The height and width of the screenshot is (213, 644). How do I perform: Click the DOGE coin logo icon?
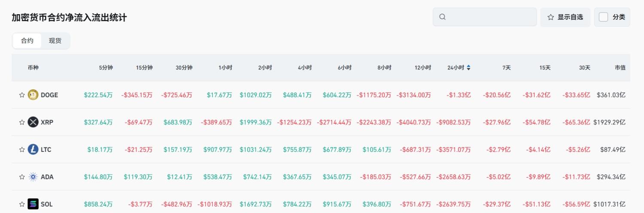point(33,95)
